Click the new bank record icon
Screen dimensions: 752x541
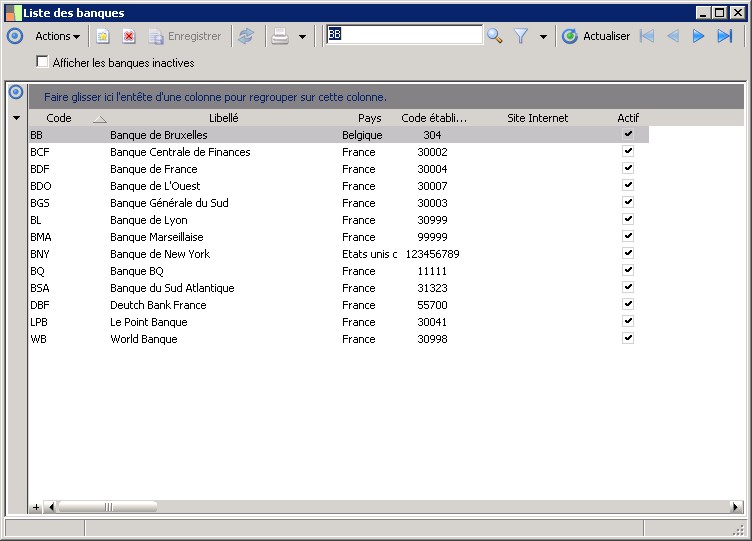103,36
